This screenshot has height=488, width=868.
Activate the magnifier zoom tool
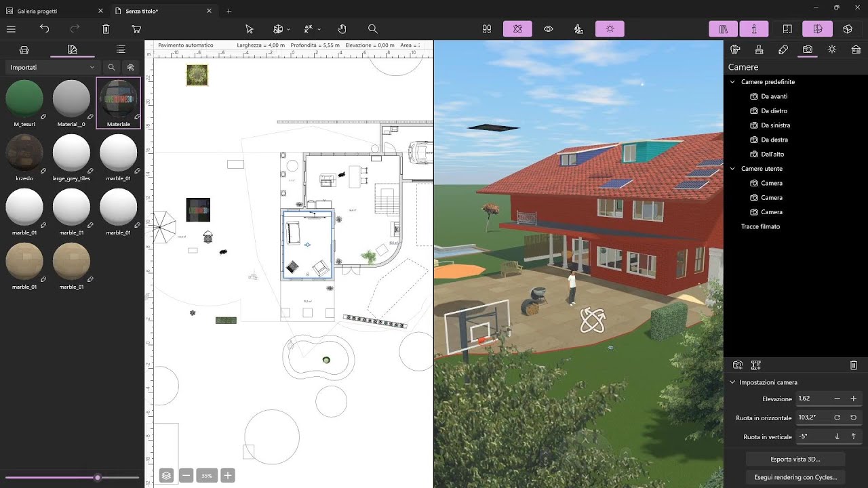coord(373,29)
